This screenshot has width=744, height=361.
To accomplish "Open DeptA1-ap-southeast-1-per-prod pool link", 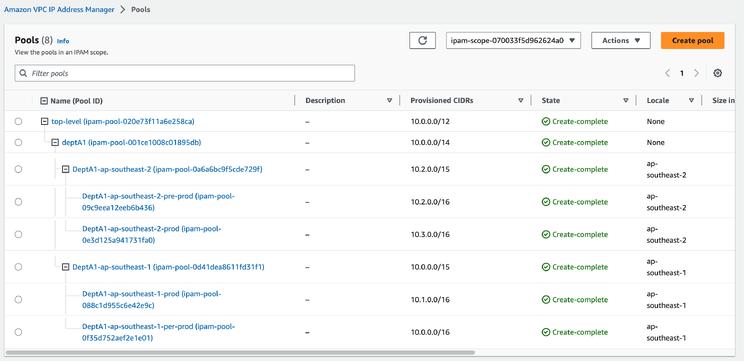I will pyautogui.click(x=158, y=332).
